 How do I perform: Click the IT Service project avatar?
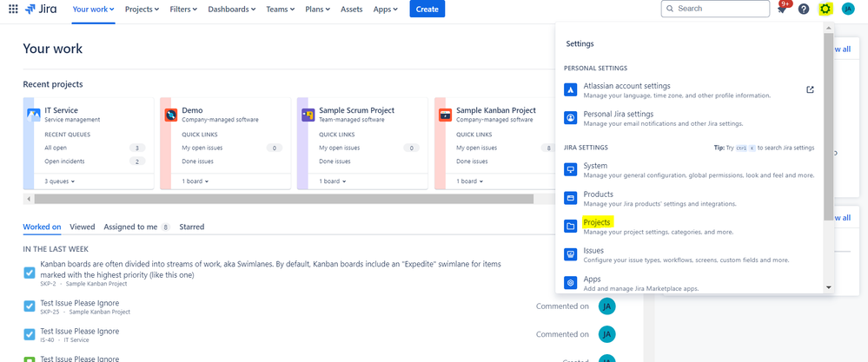tap(35, 115)
